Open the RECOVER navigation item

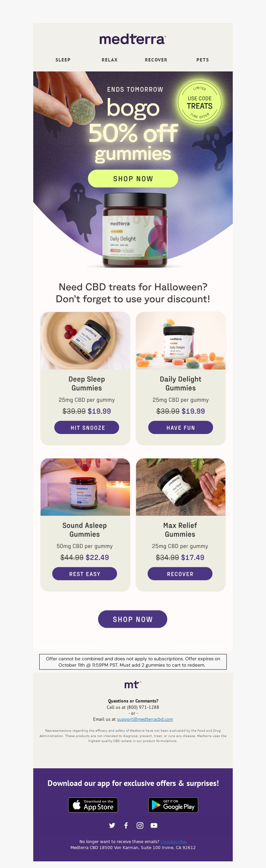click(156, 59)
